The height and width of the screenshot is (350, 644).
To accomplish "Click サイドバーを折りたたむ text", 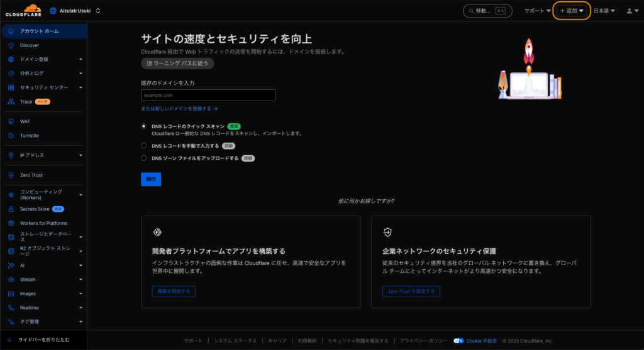I will (x=44, y=340).
